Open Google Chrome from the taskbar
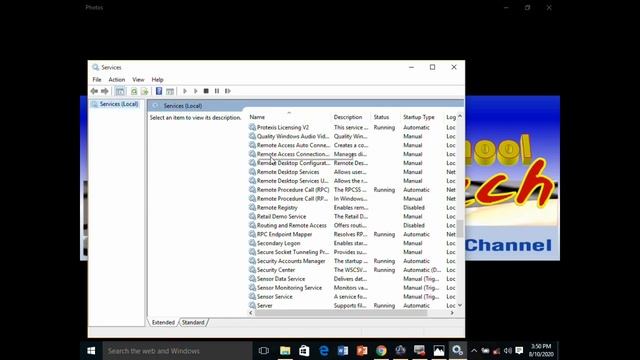 pyautogui.click(x=381, y=351)
